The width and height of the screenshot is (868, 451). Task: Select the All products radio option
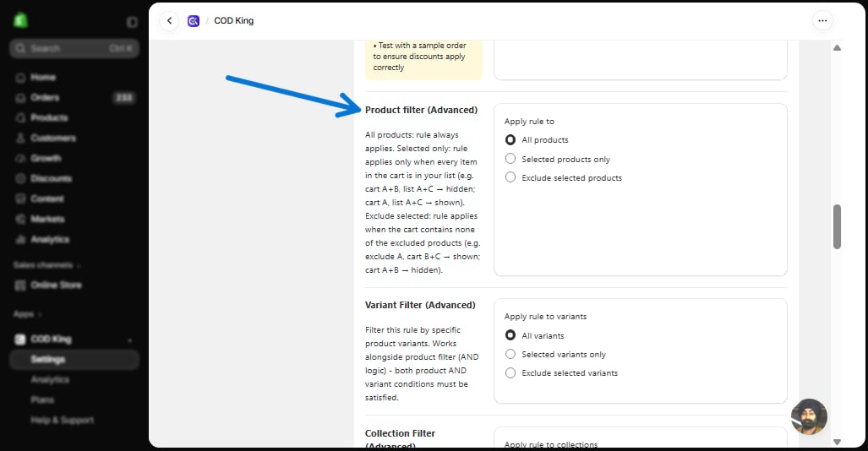(510, 140)
